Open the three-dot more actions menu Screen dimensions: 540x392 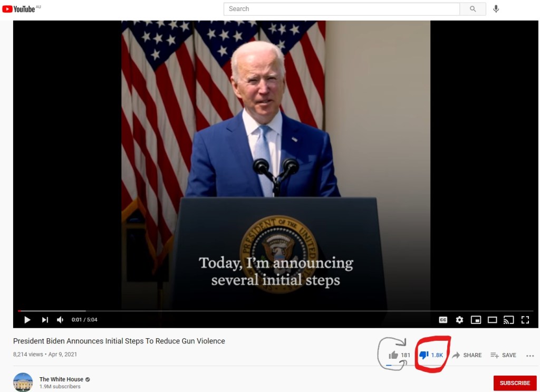point(530,356)
